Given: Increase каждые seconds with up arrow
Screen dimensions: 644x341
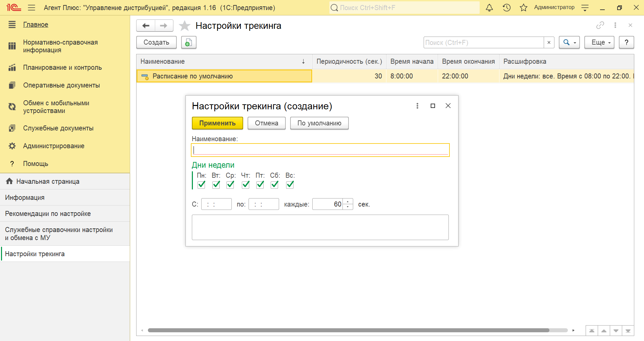Looking at the screenshot, I should tap(348, 202).
